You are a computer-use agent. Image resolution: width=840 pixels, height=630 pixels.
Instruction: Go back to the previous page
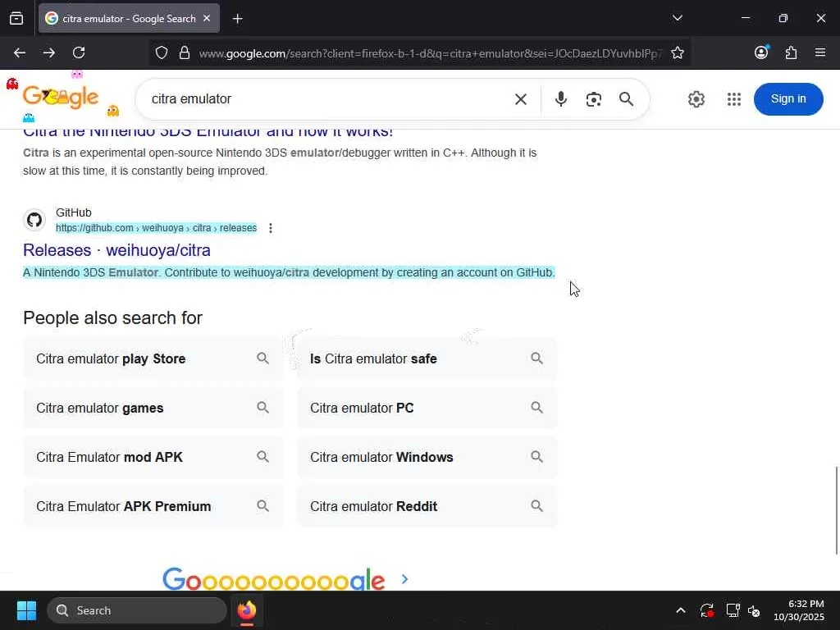pos(20,52)
